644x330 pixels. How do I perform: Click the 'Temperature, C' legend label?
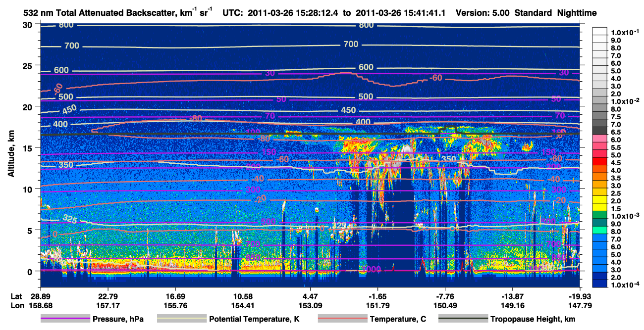click(398, 319)
